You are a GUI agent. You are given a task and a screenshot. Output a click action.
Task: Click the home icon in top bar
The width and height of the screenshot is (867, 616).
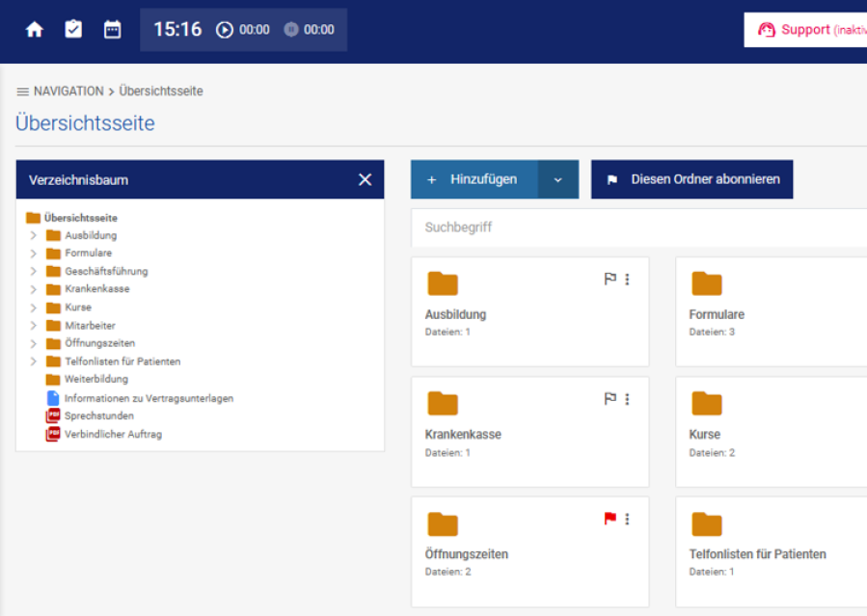(x=35, y=30)
